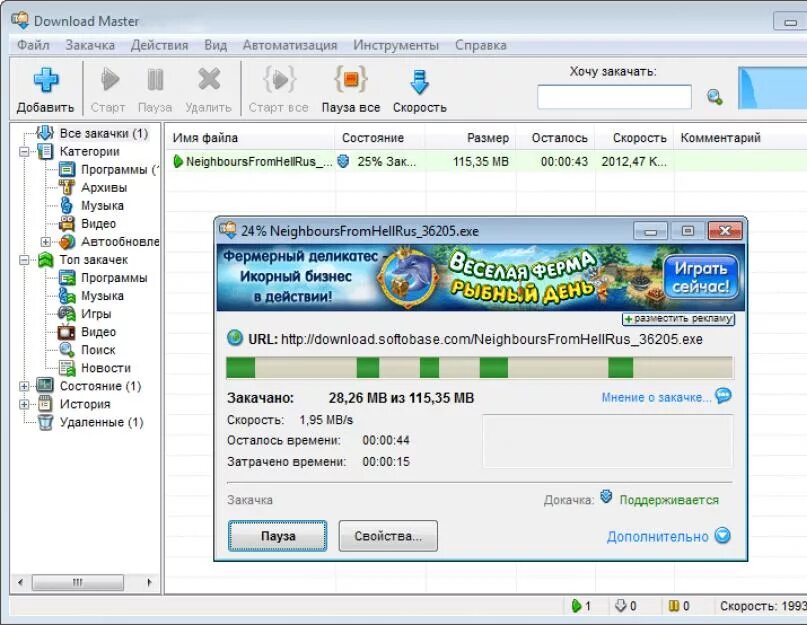
Task: Click the Состояние column header
Action: click(x=380, y=138)
